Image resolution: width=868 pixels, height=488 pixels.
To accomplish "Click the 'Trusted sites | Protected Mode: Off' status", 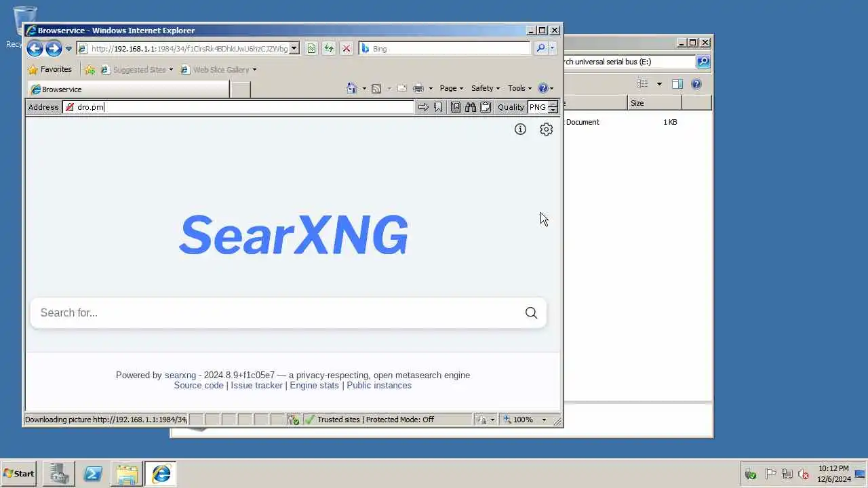I will (x=375, y=420).
